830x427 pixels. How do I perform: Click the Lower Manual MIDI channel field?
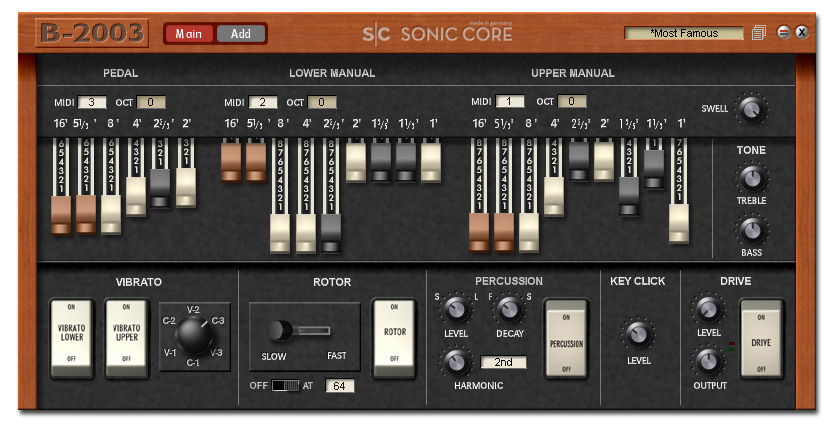263,102
